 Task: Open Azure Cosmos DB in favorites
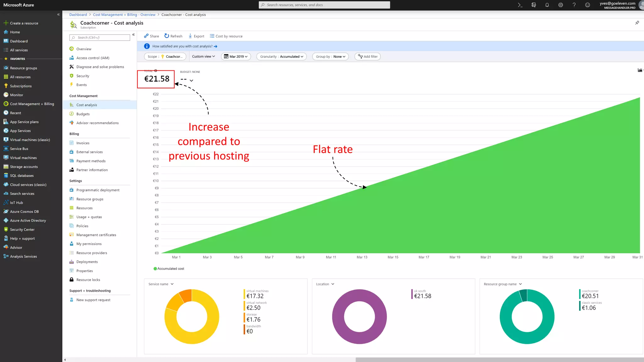click(24, 211)
